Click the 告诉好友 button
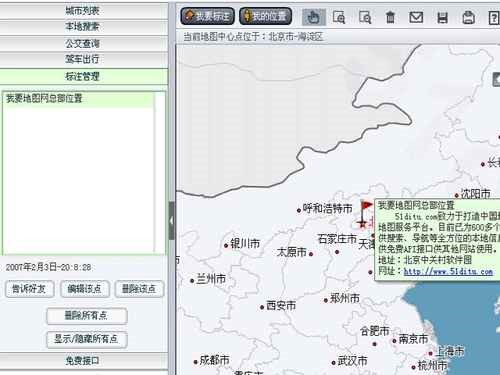This screenshot has width=500, height=375. point(30,289)
